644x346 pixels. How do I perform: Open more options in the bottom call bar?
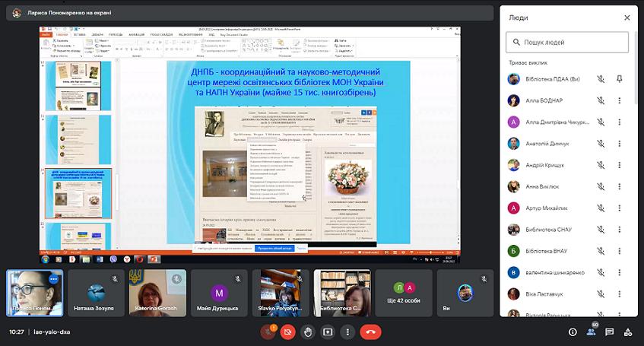click(x=347, y=332)
